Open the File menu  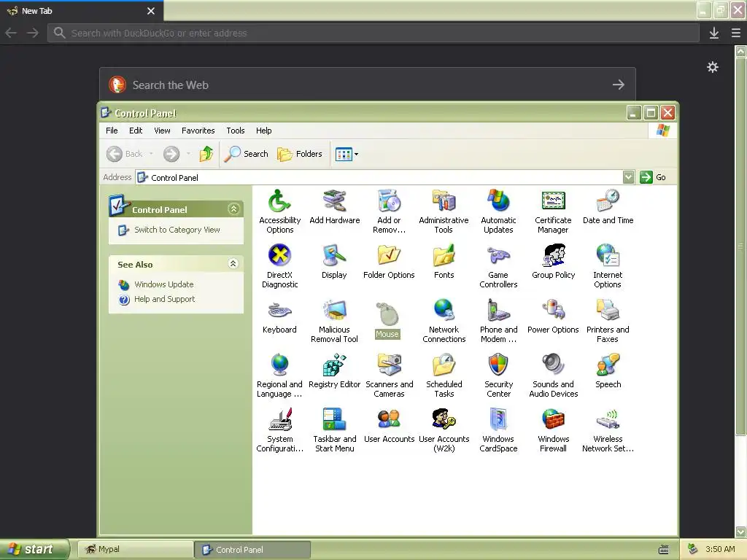click(112, 131)
